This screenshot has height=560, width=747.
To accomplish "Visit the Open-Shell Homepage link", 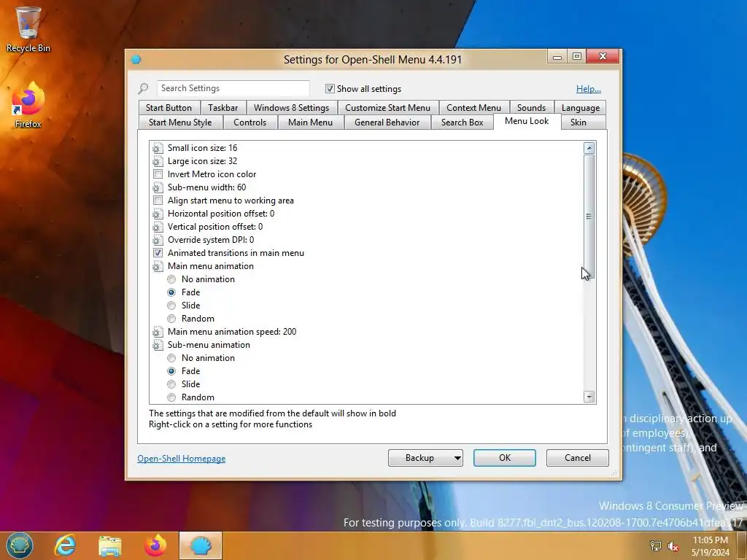I will [x=182, y=459].
